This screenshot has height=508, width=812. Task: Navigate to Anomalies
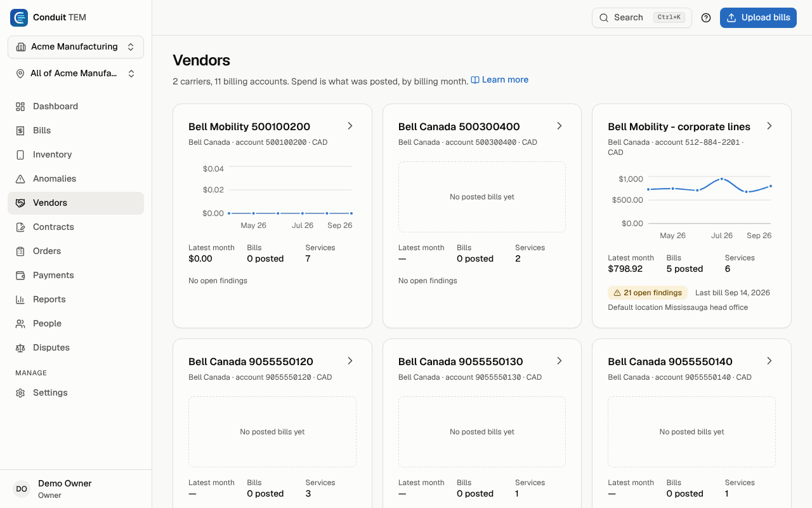[75, 179]
